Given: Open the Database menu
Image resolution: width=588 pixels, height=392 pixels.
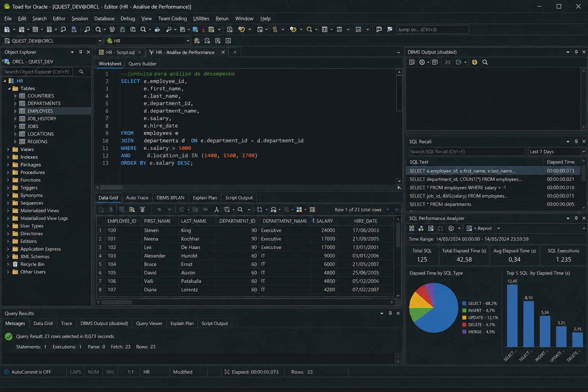Looking at the screenshot, I should point(104,18).
